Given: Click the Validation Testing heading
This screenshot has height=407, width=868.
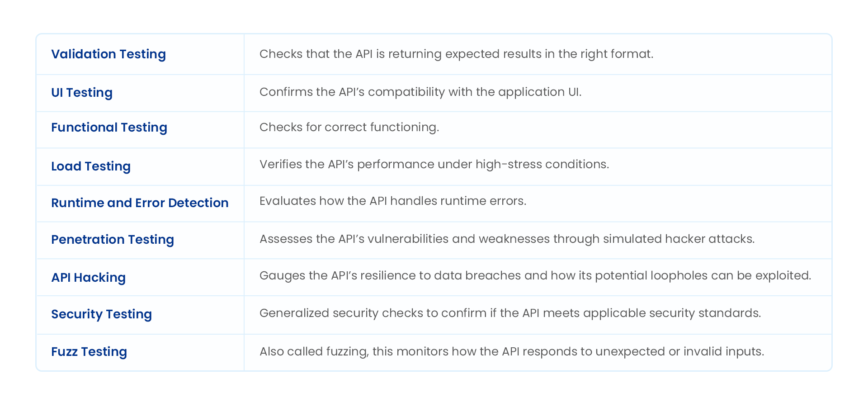Looking at the screenshot, I should [108, 54].
